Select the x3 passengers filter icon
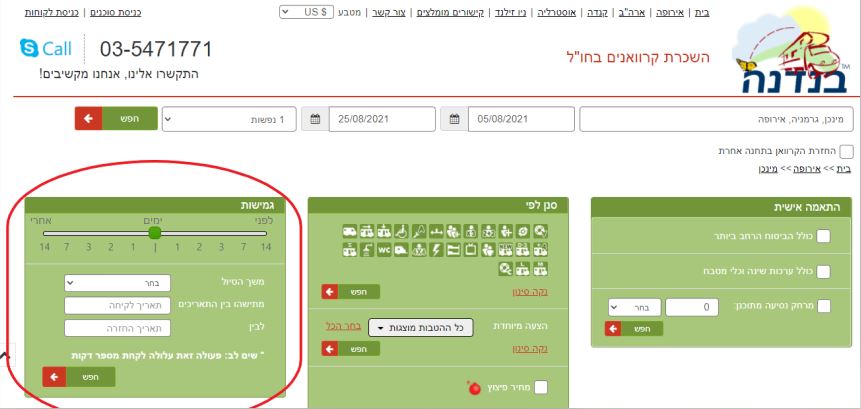The image size is (861, 409). (471, 231)
